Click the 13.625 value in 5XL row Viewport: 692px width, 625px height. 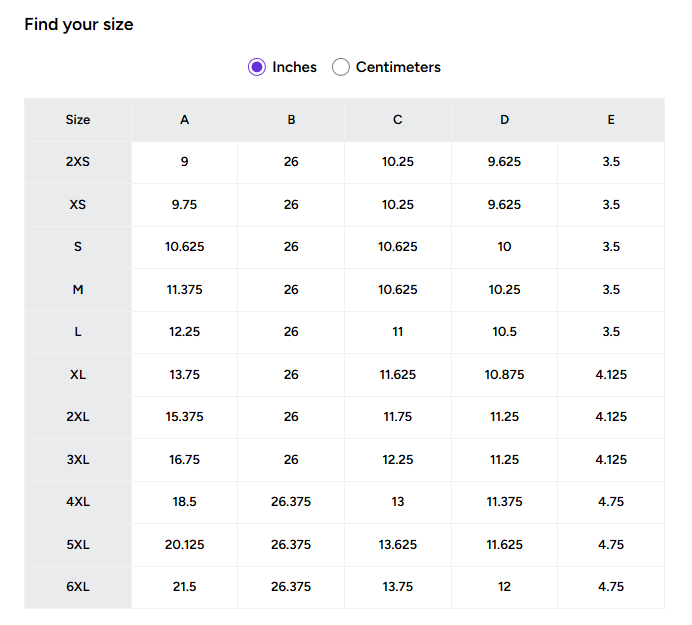tap(398, 545)
